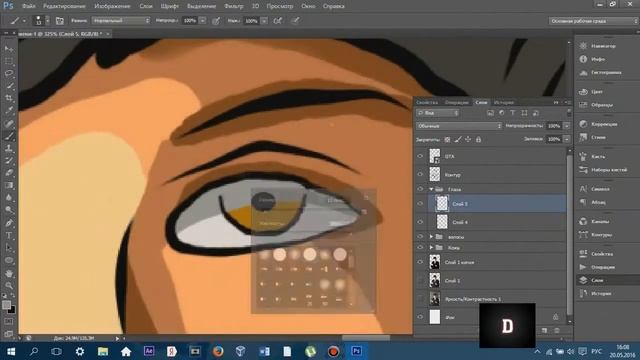Open the Гистограмма panel

click(x=606, y=72)
